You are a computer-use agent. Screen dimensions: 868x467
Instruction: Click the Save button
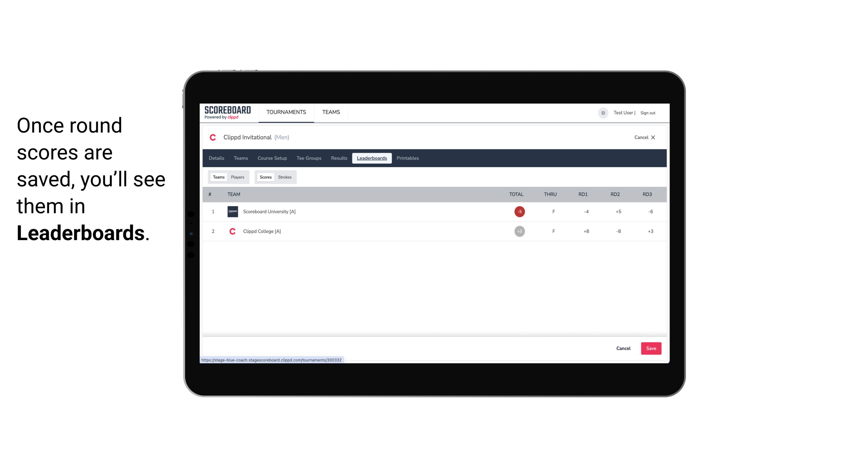click(x=650, y=348)
